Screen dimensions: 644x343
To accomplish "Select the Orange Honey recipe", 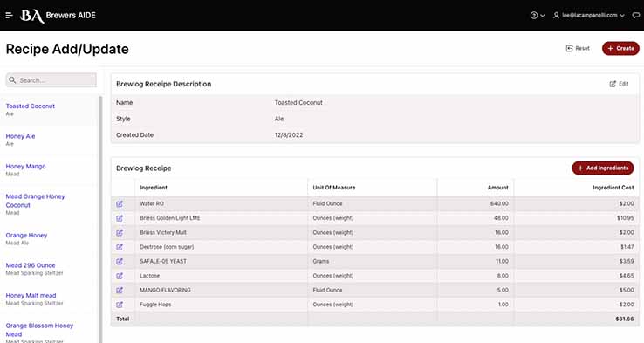I will (27, 236).
